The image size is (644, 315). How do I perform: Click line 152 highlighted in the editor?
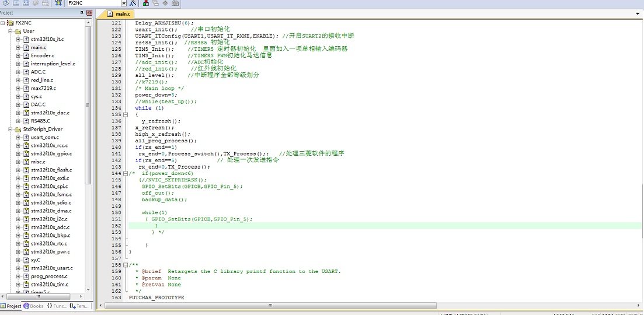[385, 226]
